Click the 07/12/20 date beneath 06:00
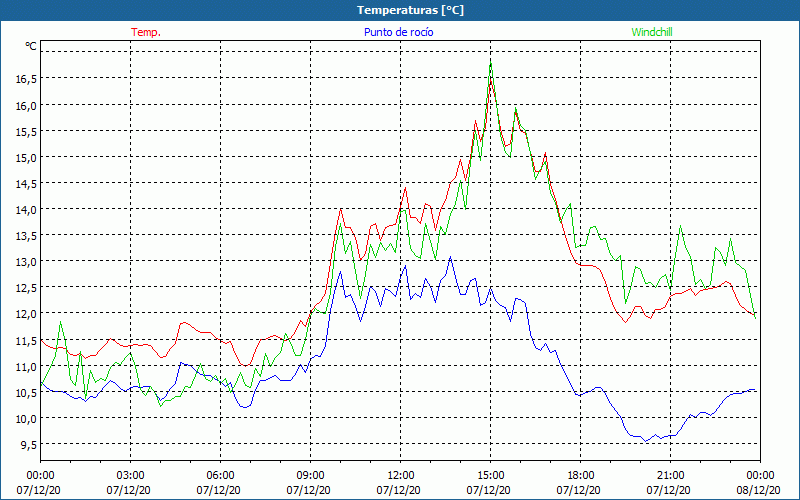Screen dimensions: 800x500 point(218,490)
